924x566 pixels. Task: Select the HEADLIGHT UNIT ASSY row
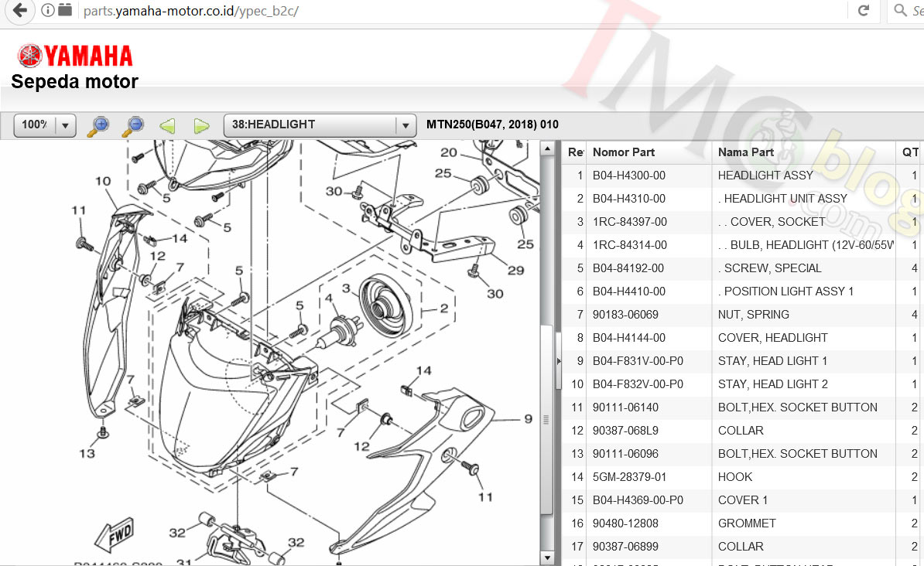pos(742,199)
